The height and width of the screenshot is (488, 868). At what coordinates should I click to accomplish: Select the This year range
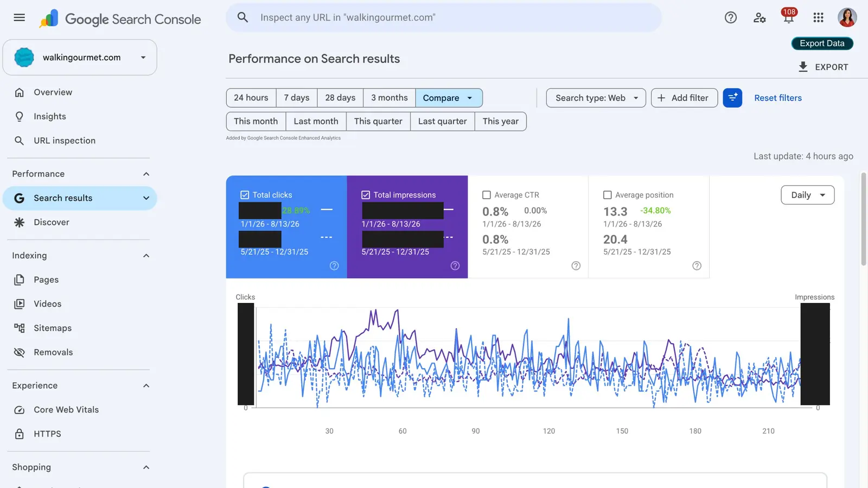pyautogui.click(x=501, y=121)
